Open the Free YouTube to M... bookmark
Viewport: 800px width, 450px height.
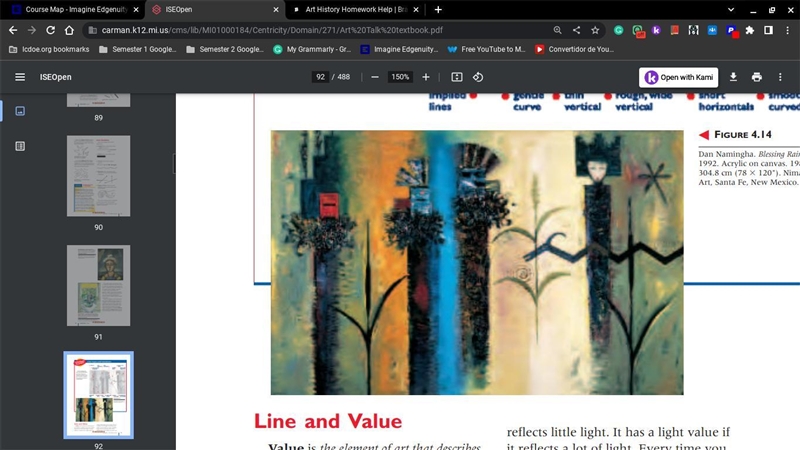click(x=487, y=49)
